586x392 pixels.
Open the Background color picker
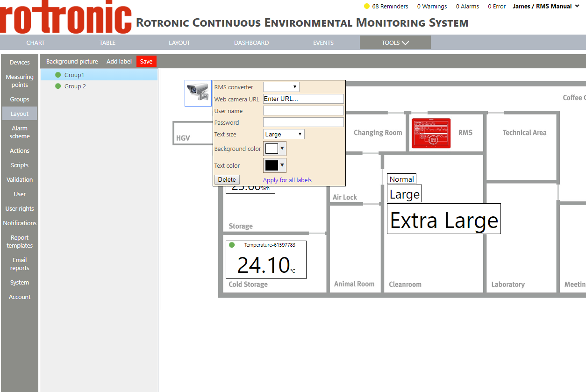[275, 149]
